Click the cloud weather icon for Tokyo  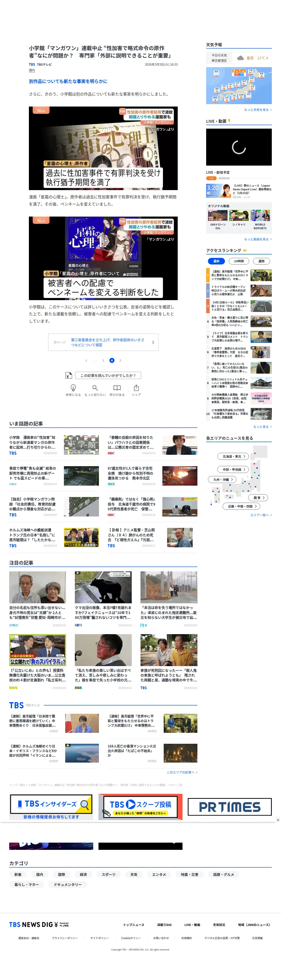point(240,58)
